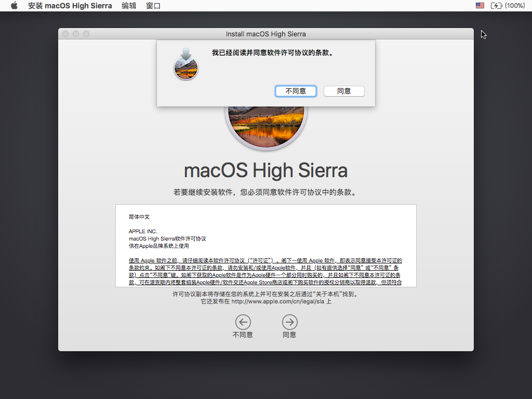Open the Apple menu

pos(14,6)
